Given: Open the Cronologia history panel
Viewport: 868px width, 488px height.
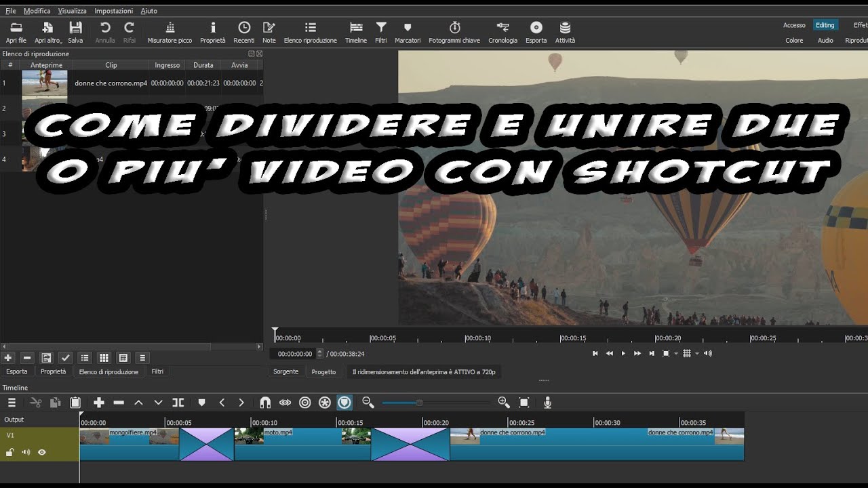Looking at the screenshot, I should pyautogui.click(x=502, y=32).
